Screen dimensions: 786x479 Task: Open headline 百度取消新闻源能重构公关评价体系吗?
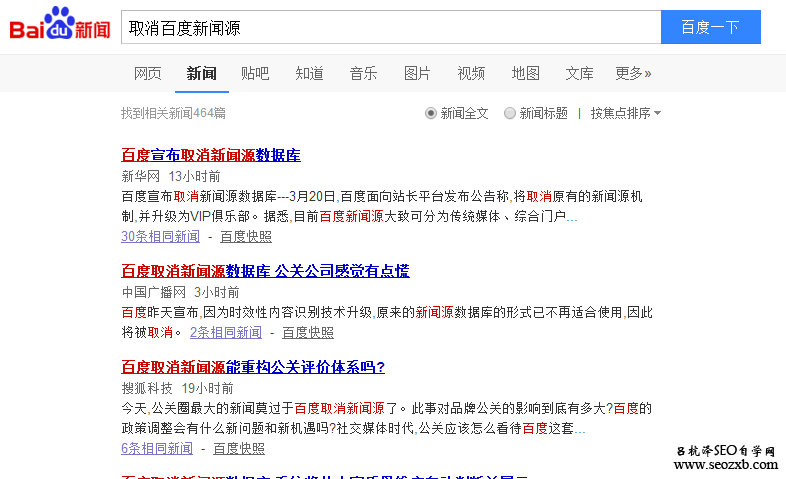pos(253,367)
